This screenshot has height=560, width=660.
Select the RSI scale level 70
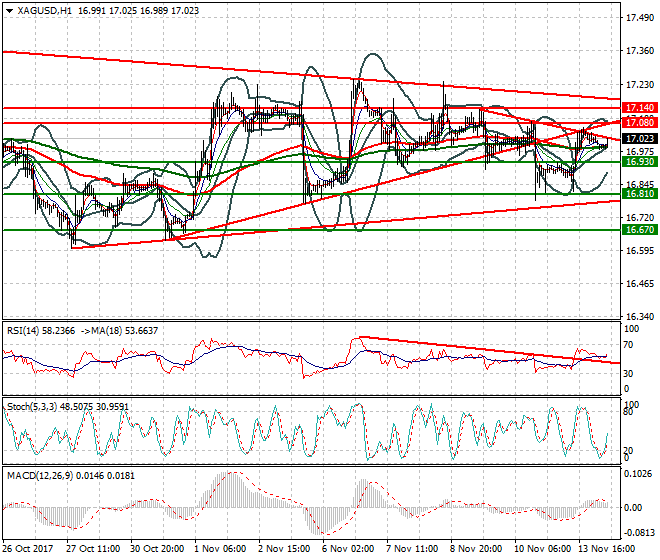click(x=628, y=345)
